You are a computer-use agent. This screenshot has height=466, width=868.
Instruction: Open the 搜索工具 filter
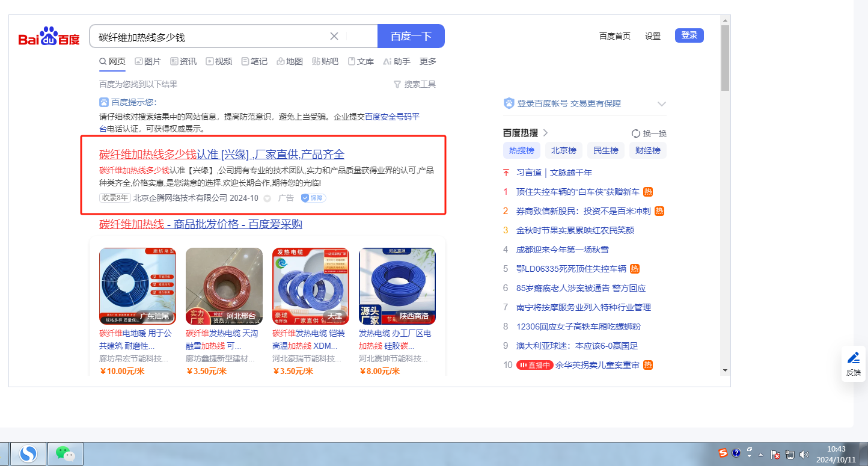coord(415,84)
